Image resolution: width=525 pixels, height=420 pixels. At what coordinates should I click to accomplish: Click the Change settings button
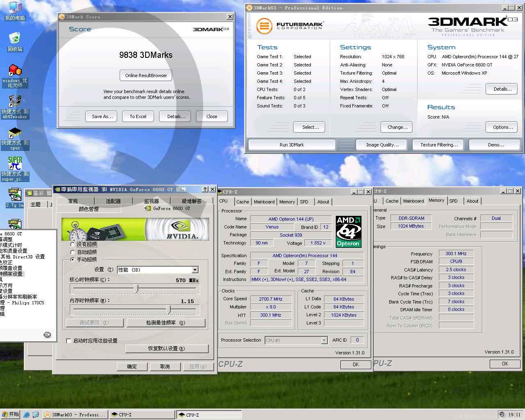[x=397, y=127]
